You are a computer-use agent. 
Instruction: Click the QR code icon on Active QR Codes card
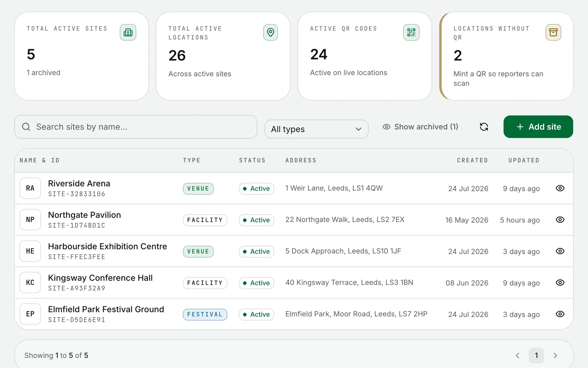point(411,32)
